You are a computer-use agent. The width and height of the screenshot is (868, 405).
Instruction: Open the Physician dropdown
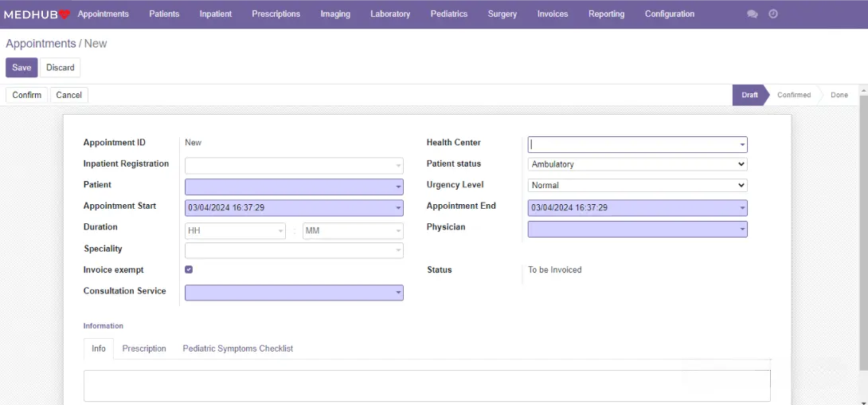click(x=637, y=229)
